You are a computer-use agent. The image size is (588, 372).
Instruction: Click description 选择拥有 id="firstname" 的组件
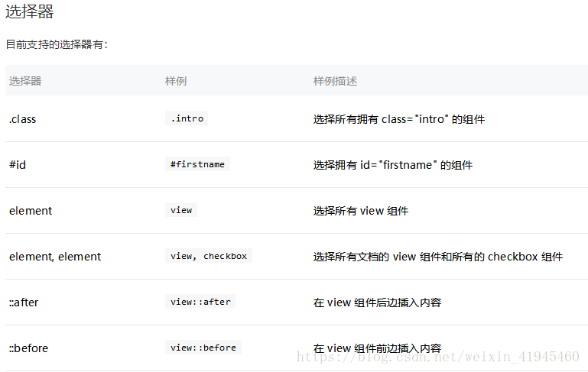tap(392, 165)
